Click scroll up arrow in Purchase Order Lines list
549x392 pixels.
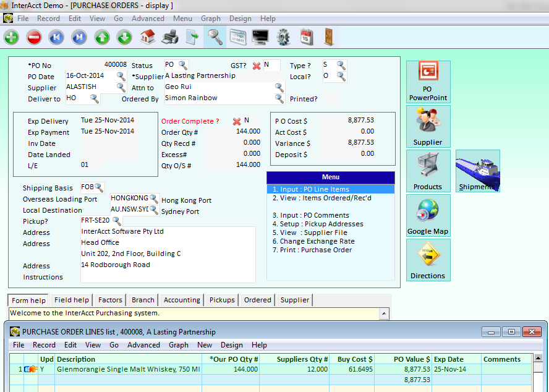(538, 357)
